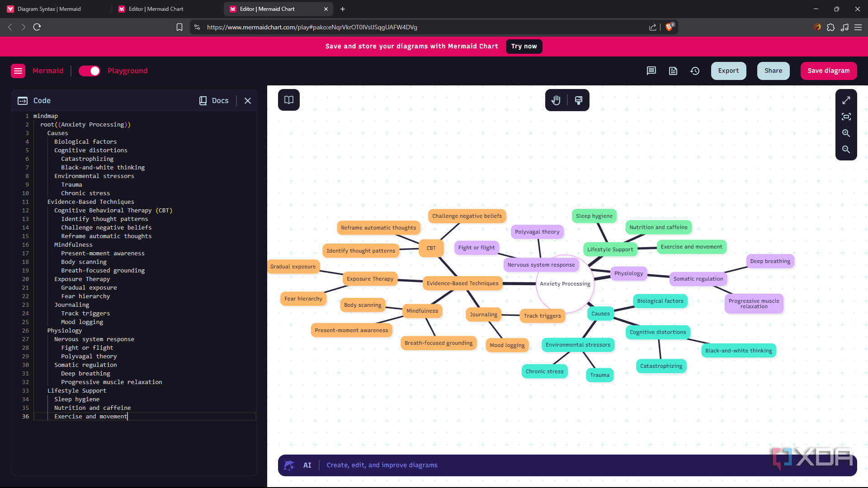868x488 pixels.
Task: Switch to Diagram Syntax Mermaid tab
Action: click(56, 9)
